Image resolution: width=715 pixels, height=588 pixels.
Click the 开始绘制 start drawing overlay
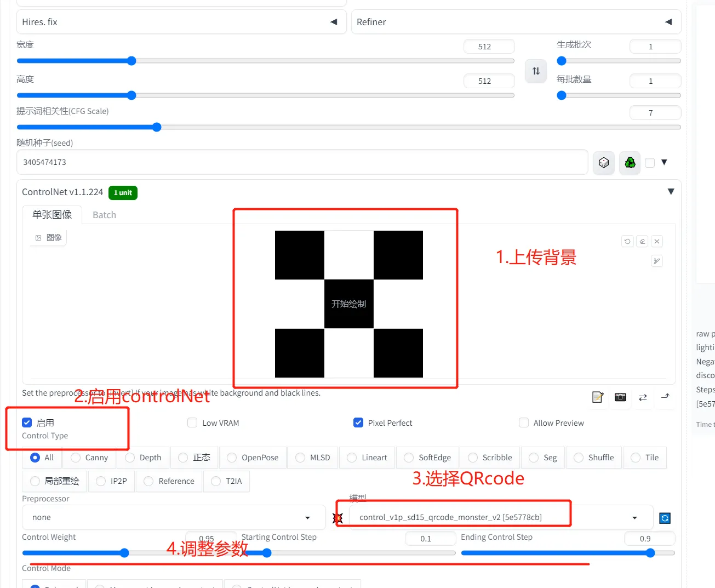[348, 304]
